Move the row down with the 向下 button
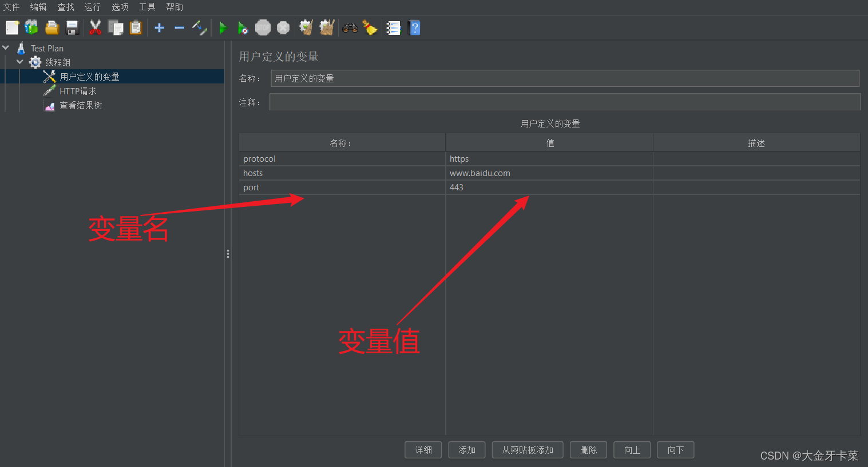 click(x=676, y=450)
